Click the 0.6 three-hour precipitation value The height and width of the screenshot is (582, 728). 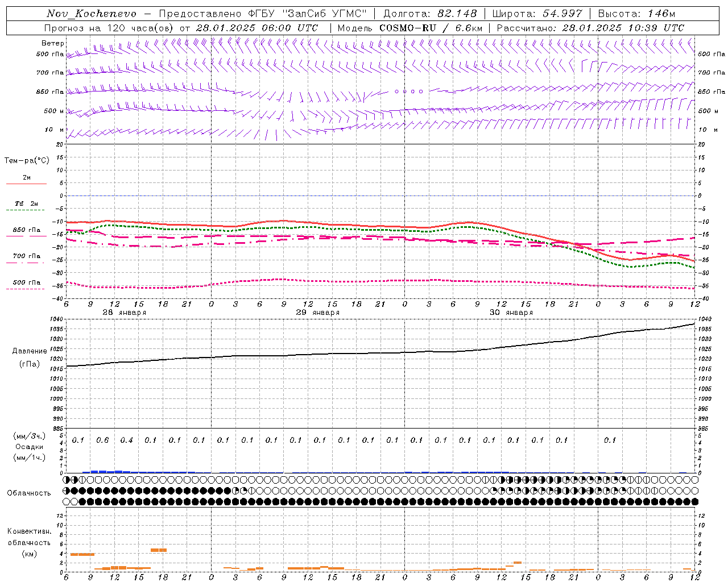click(x=102, y=440)
